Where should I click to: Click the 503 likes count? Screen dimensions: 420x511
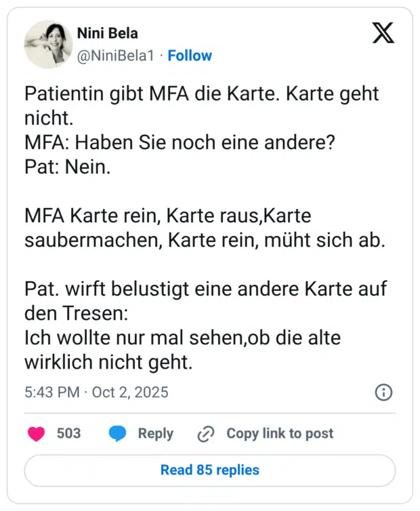[x=68, y=434]
